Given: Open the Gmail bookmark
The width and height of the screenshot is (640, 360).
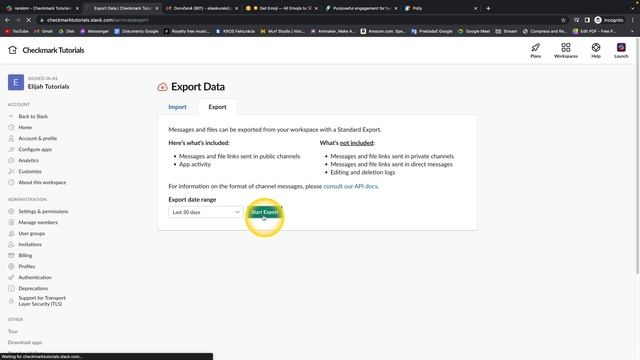Looking at the screenshot, I should (44, 31).
